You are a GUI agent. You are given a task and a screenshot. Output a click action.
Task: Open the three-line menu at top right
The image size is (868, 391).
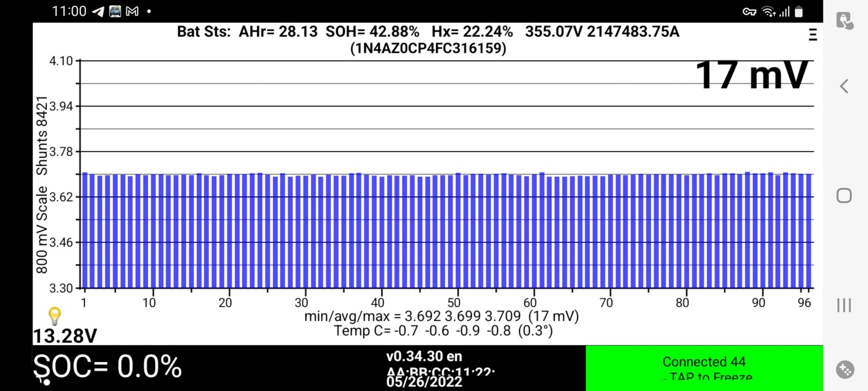(x=812, y=35)
